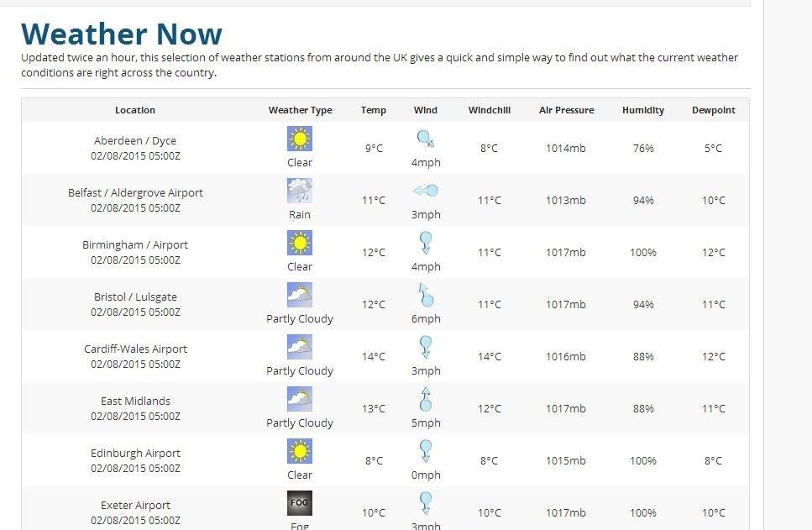Click the 76% humidity value
This screenshot has width=812, height=530.
643,148
